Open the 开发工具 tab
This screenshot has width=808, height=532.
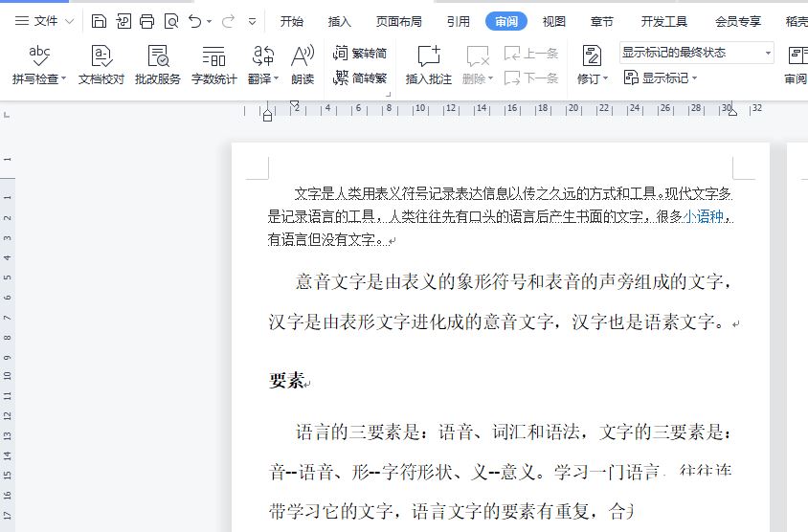pos(663,21)
